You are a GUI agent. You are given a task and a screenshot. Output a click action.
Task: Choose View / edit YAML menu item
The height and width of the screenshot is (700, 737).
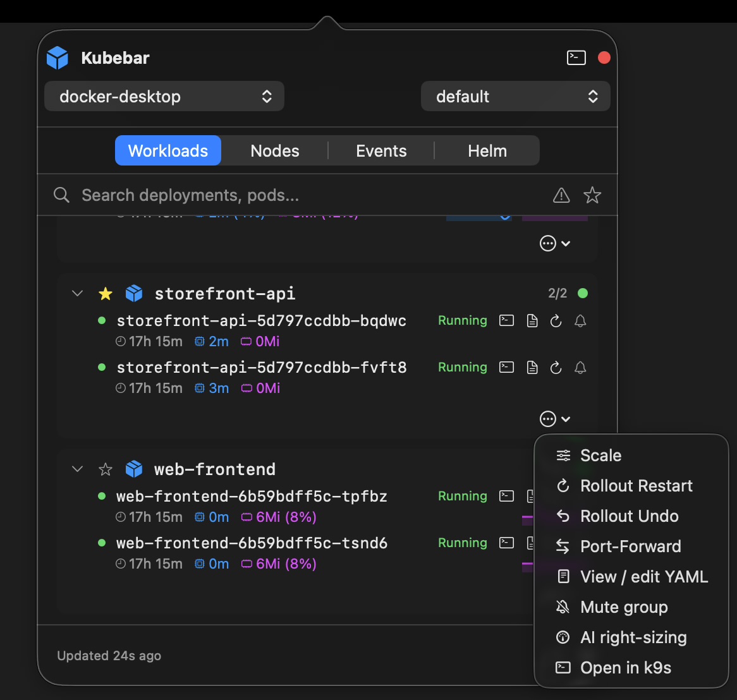pos(631,576)
